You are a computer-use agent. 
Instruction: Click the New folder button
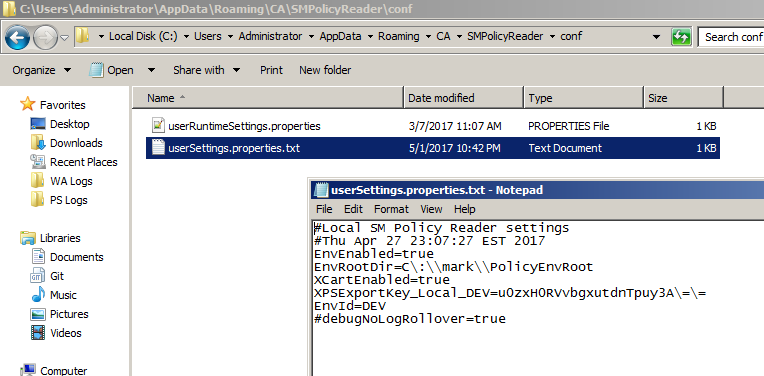click(x=325, y=70)
